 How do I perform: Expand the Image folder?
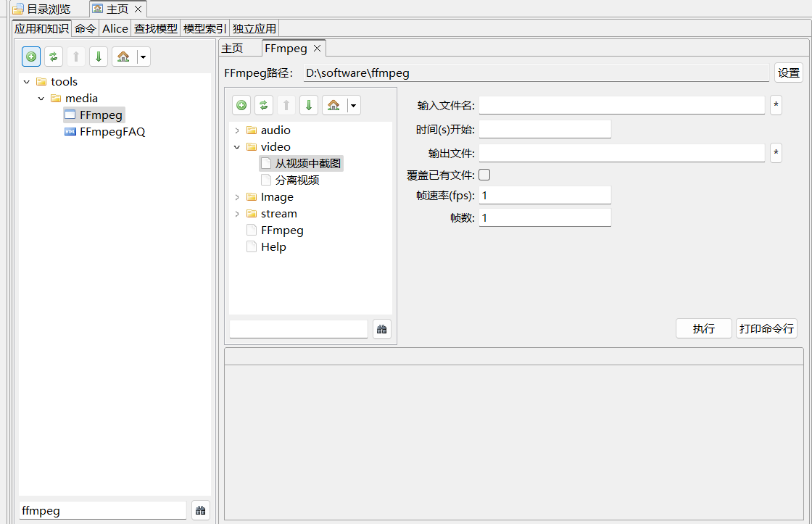[x=237, y=197]
